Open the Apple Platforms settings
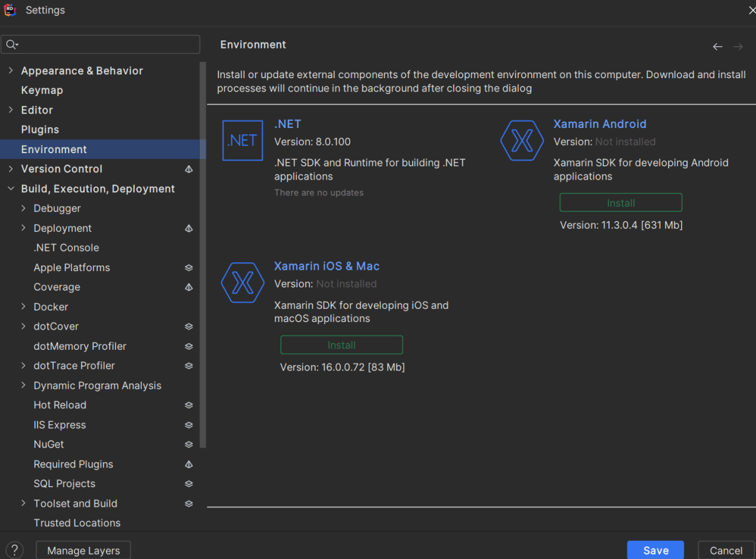 click(72, 267)
